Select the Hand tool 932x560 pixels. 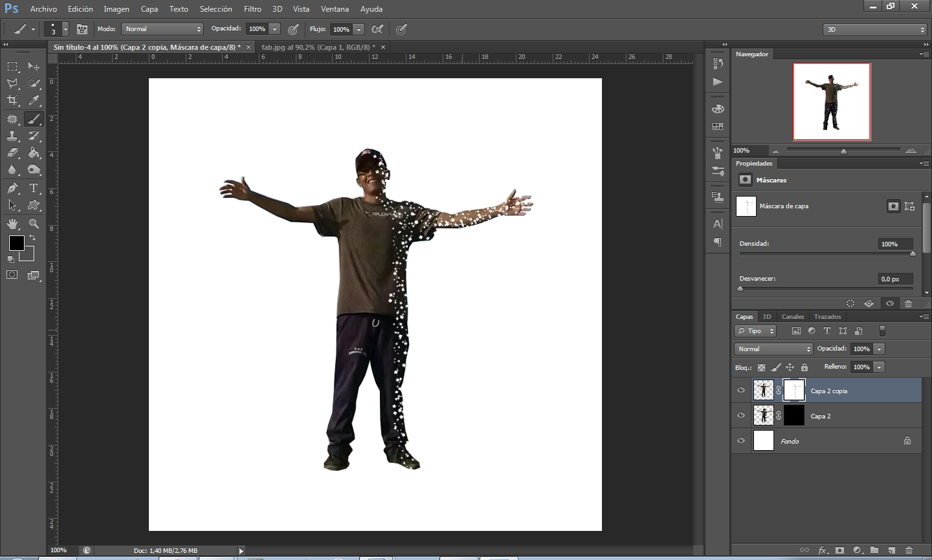[12, 224]
